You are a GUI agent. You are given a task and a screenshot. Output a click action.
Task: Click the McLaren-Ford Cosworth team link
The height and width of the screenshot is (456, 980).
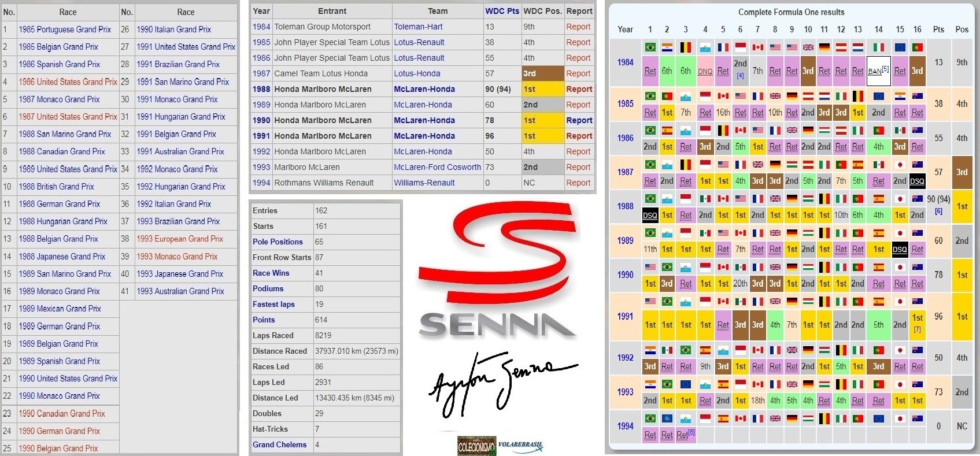pos(438,167)
